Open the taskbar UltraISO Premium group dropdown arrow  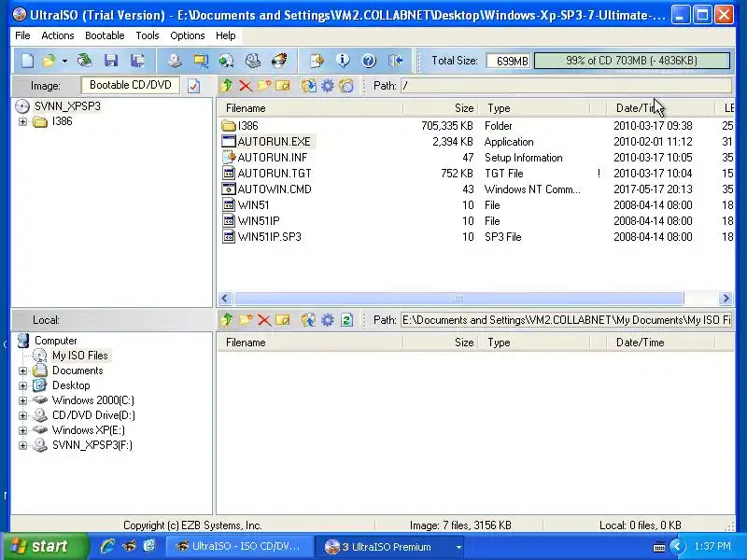[458, 547]
